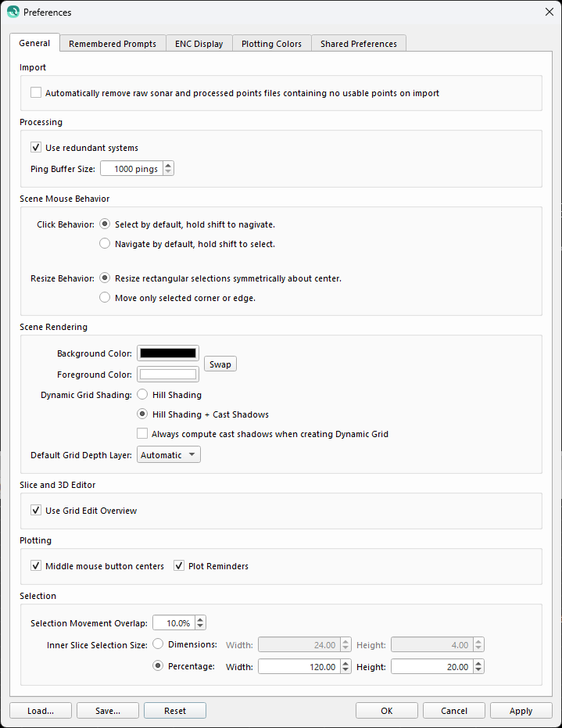Uncheck Plot Reminders option
This screenshot has width=562, height=728.
point(179,565)
